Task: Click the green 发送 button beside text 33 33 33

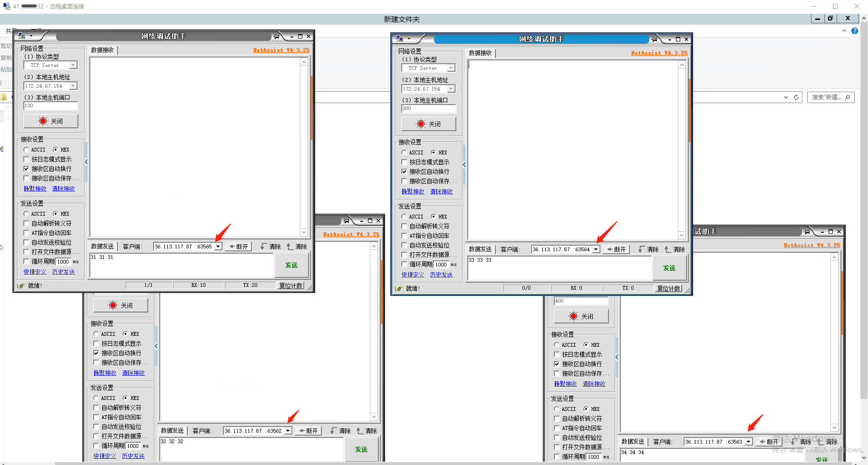Action: [x=669, y=268]
